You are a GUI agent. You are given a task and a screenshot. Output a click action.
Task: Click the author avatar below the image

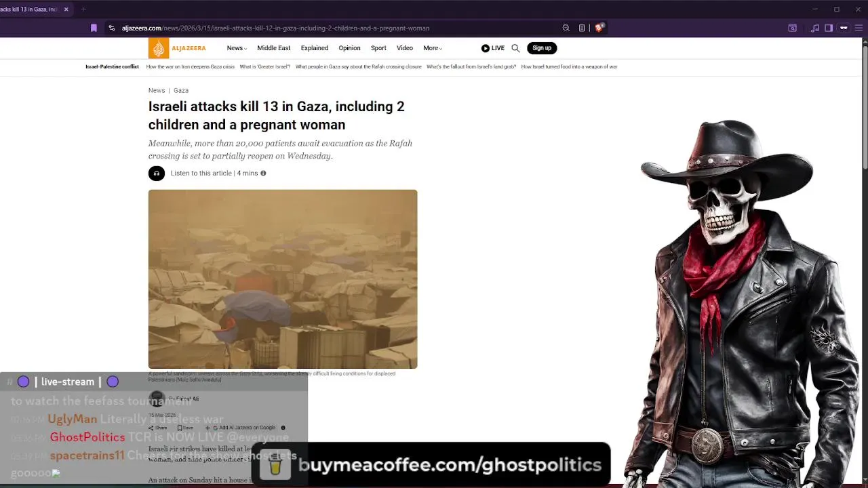point(157,399)
